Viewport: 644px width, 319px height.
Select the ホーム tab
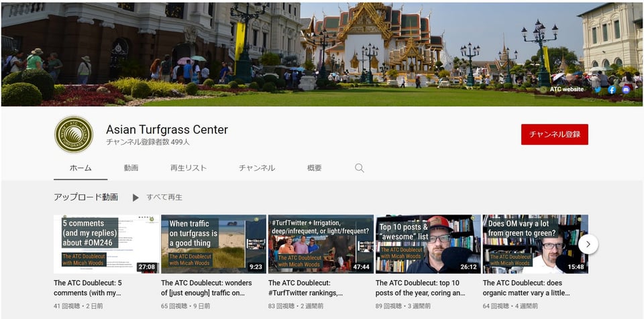click(x=80, y=168)
